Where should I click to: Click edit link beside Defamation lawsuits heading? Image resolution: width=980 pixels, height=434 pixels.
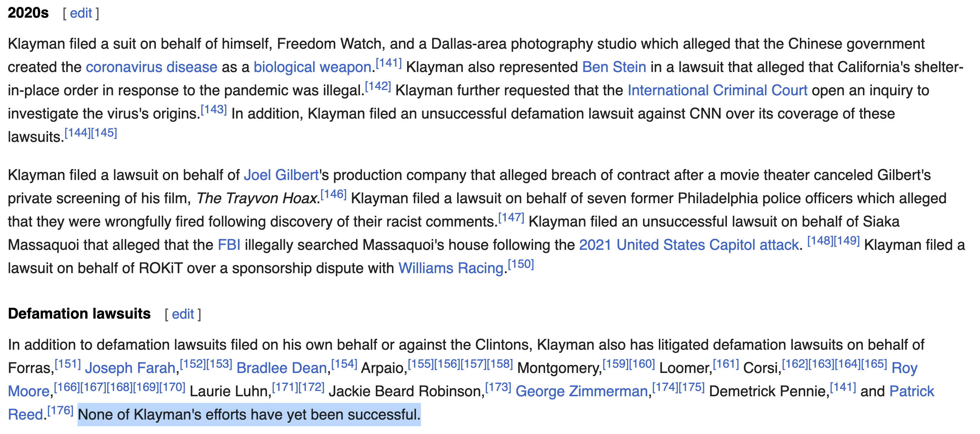(x=183, y=314)
